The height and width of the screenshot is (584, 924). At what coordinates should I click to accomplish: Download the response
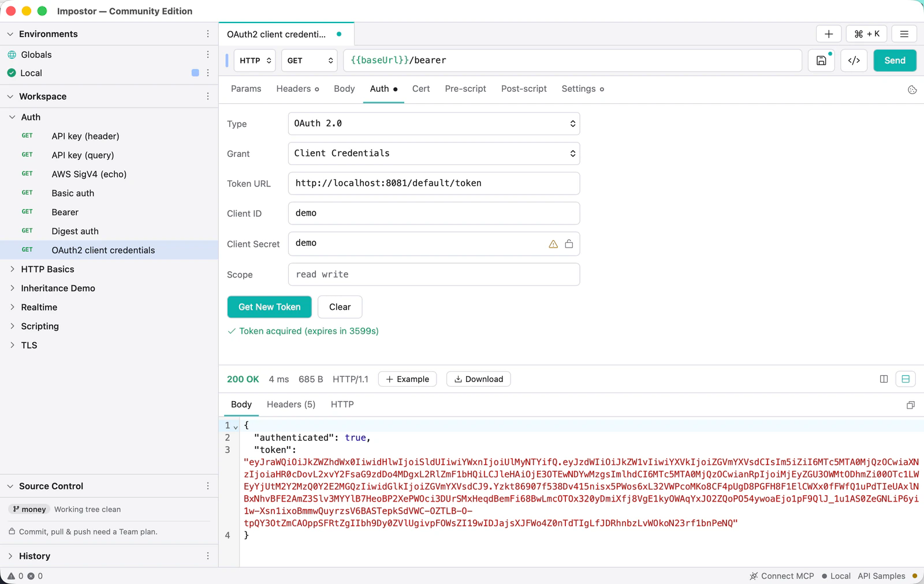pyautogui.click(x=479, y=379)
